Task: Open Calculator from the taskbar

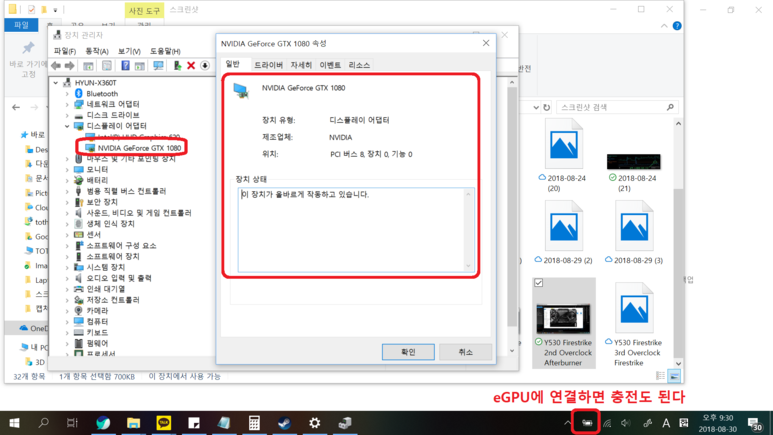Action: 254,423
